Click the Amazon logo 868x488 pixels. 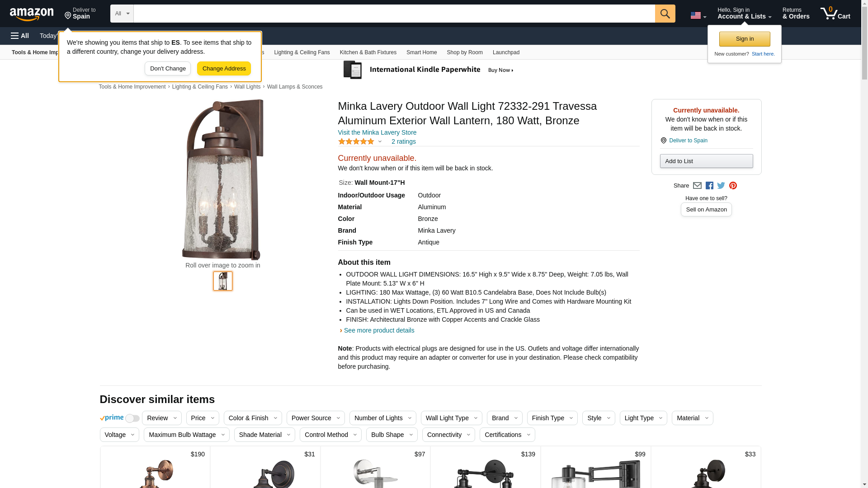(32, 14)
